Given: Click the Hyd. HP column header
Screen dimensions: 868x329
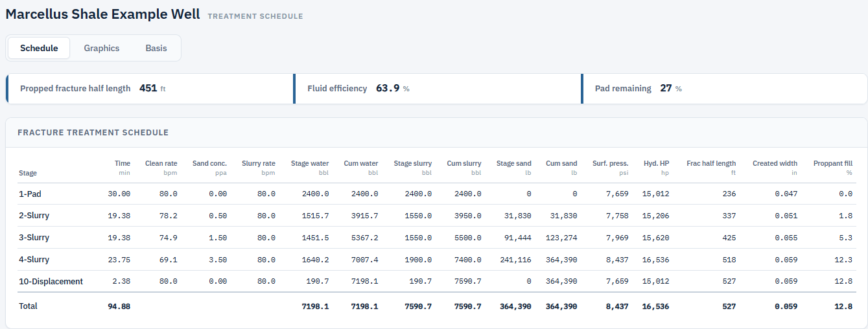Looking at the screenshot, I should click(x=656, y=168).
